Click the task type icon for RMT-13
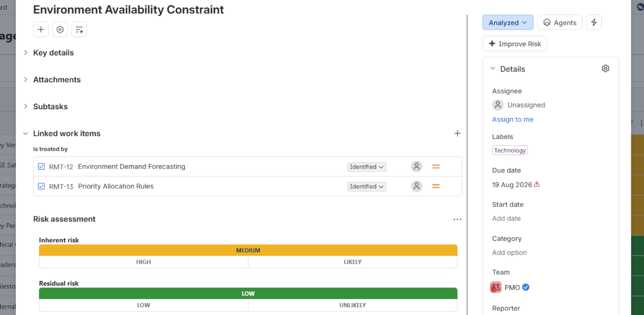This screenshot has height=315, width=644. (x=41, y=186)
